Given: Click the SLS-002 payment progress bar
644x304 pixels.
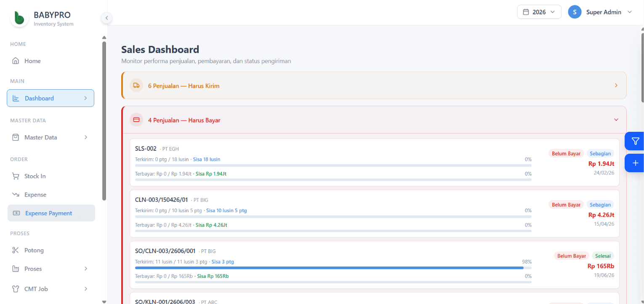Looking at the screenshot, I should [x=333, y=179].
